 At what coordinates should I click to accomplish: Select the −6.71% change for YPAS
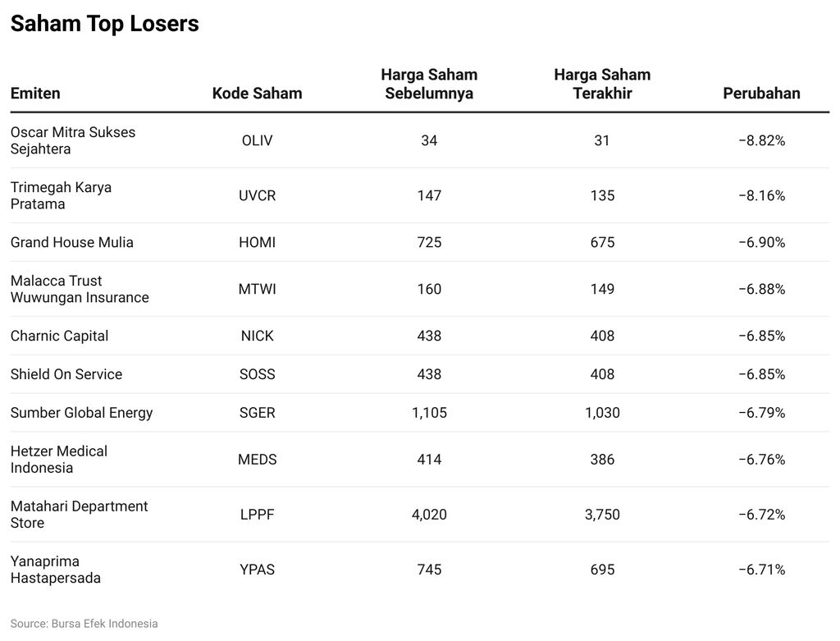761,570
